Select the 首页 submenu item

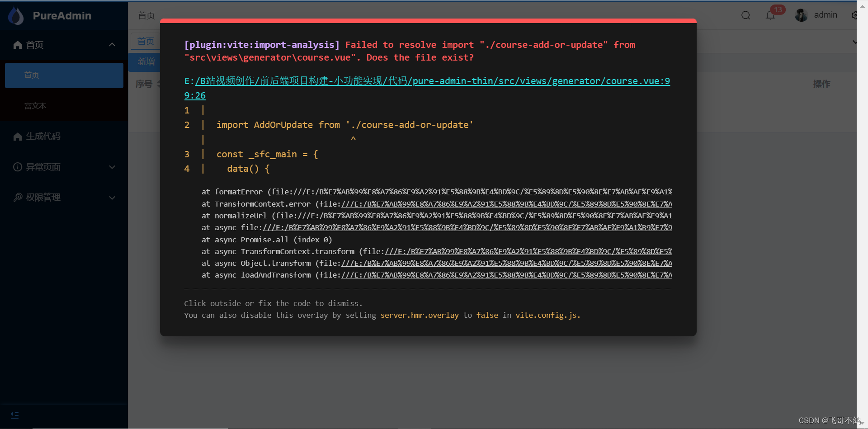[x=64, y=75]
